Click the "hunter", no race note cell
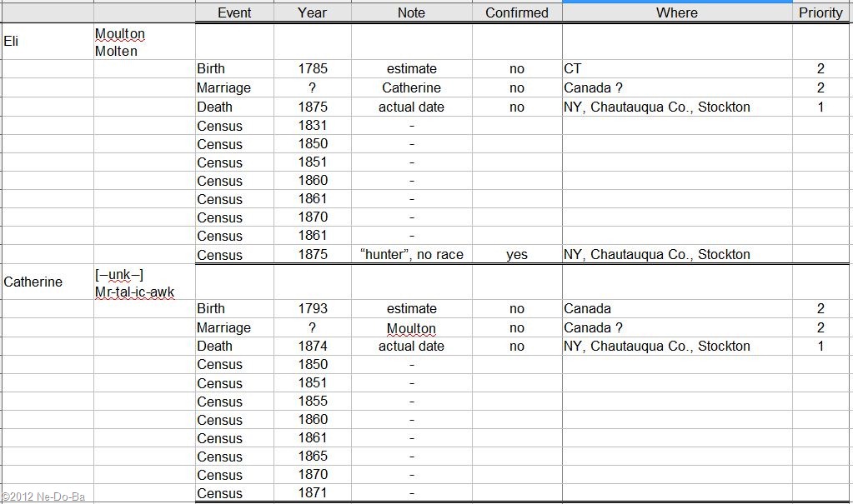 [411, 255]
